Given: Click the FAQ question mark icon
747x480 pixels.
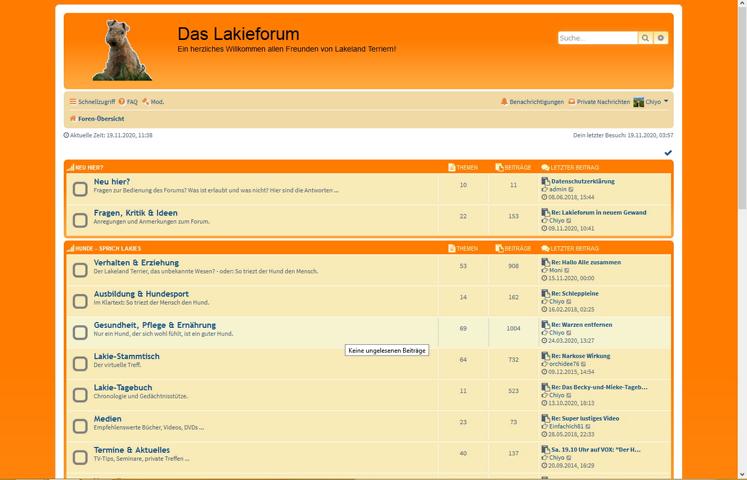Looking at the screenshot, I should click(122, 102).
